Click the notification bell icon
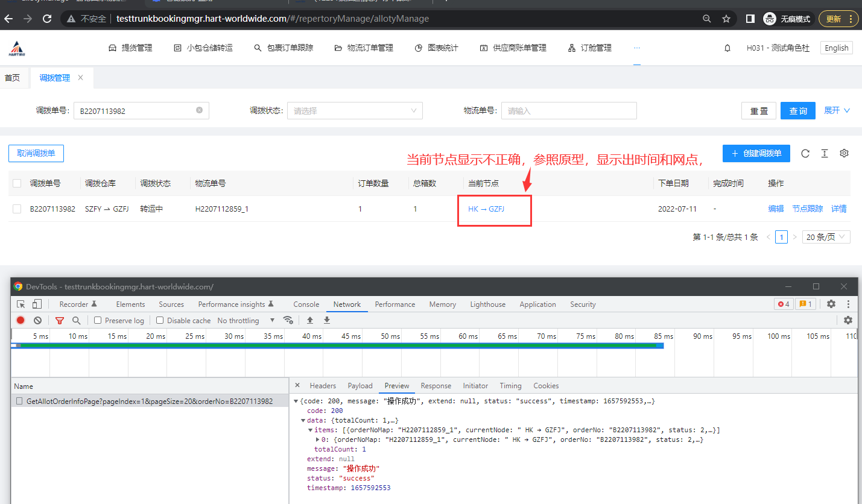 click(727, 48)
